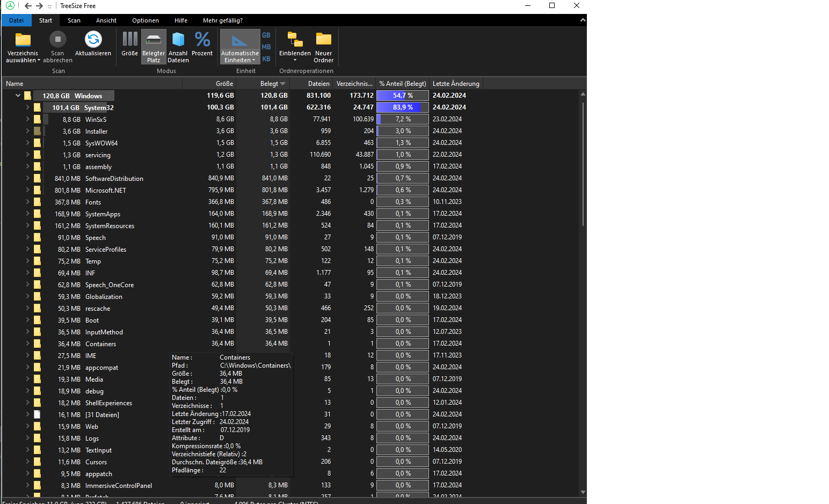829x504 pixels.
Task: Refresh the results with Aktualisieren
Action: pos(93,44)
